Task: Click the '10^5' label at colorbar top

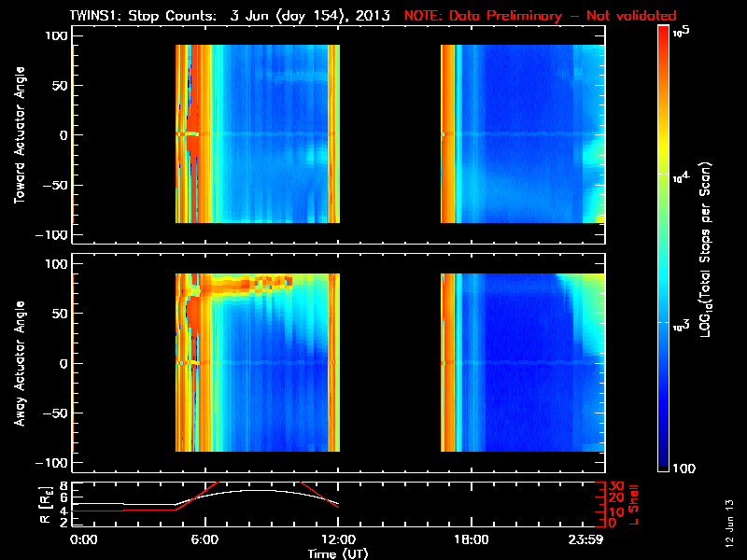Action: pyautogui.click(x=681, y=32)
